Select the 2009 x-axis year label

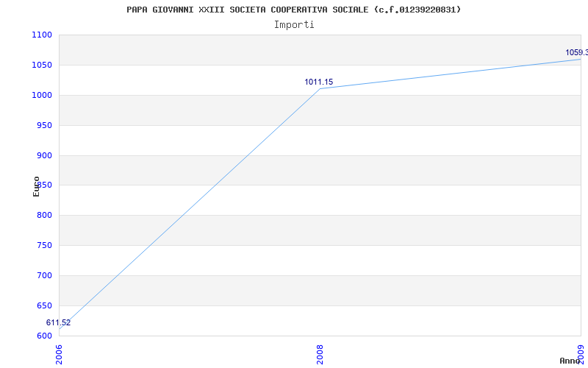tap(581, 354)
